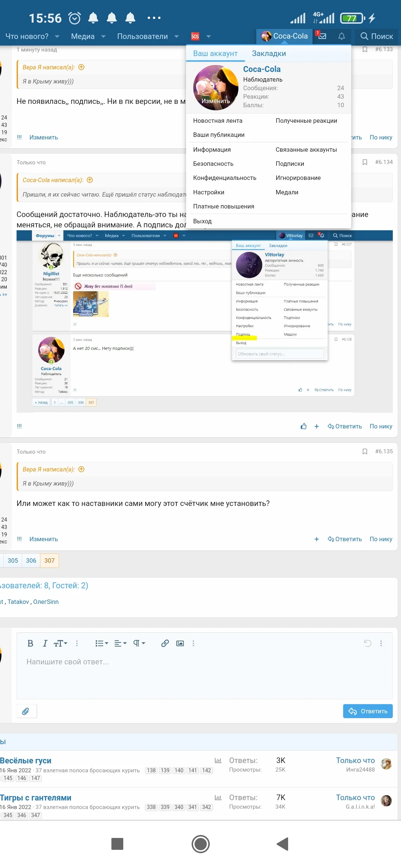Screen dimensions: 401x868
Task: Bookmark post #6.133
Action: pos(365,49)
